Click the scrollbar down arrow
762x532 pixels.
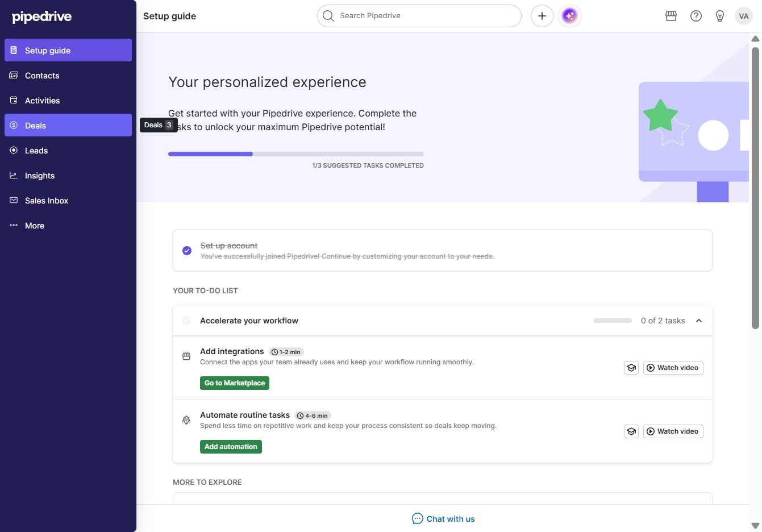pos(755,526)
